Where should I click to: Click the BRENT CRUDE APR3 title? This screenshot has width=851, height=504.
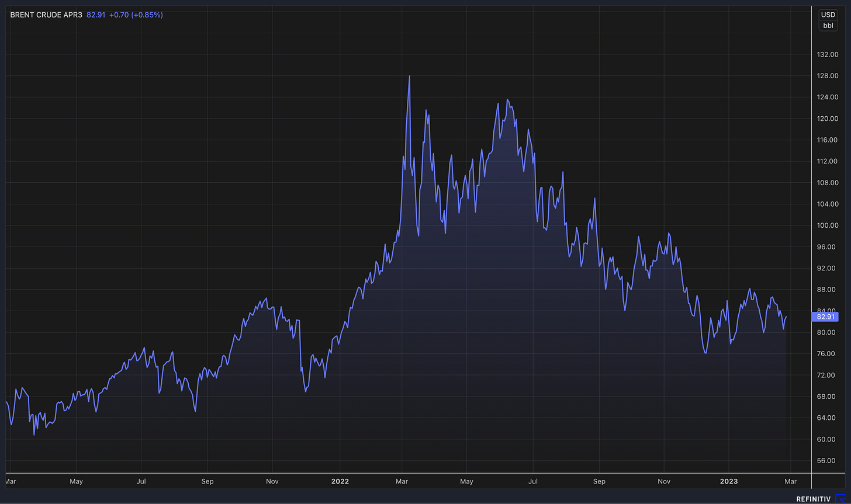46,15
